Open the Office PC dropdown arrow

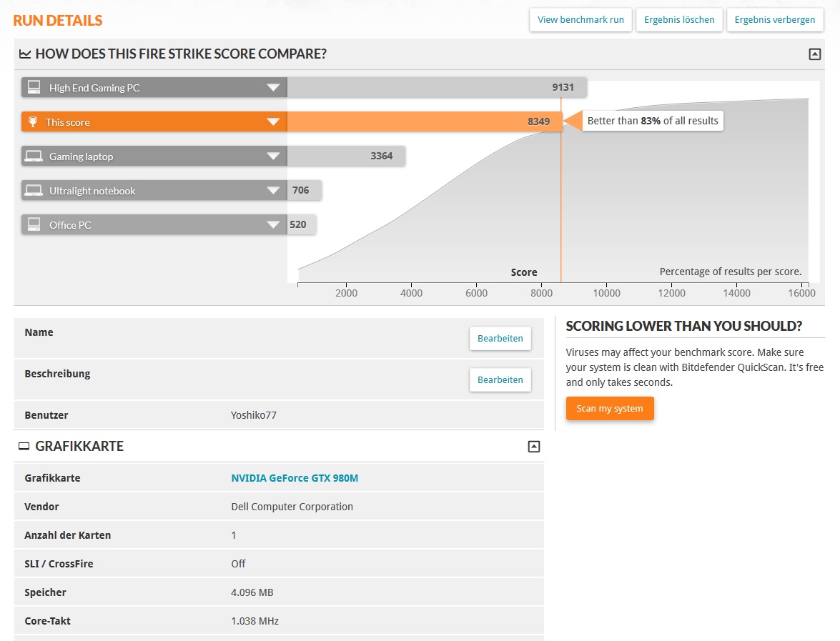click(x=273, y=225)
